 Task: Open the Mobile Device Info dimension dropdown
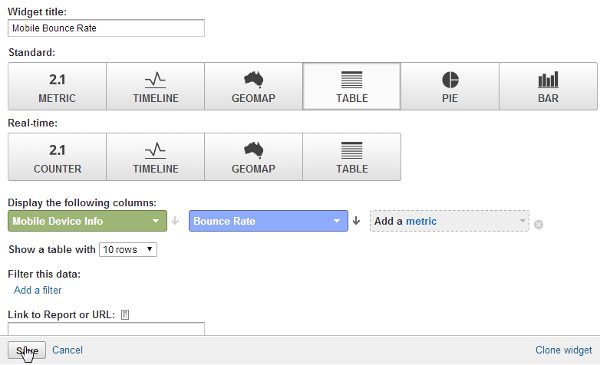pos(87,221)
